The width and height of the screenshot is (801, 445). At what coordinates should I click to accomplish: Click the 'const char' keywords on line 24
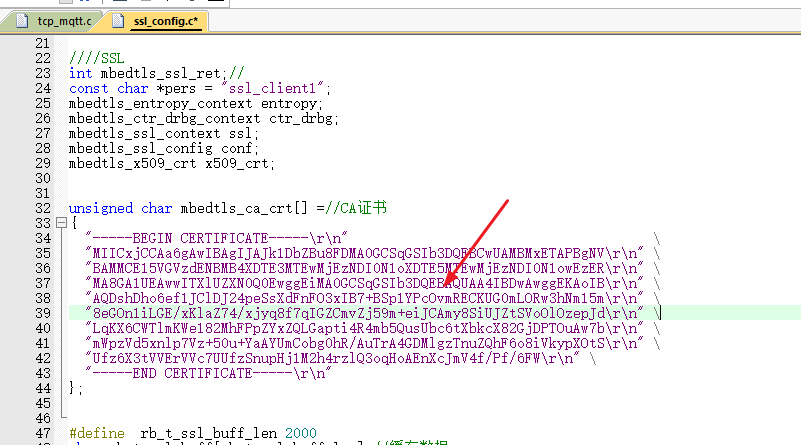108,88
